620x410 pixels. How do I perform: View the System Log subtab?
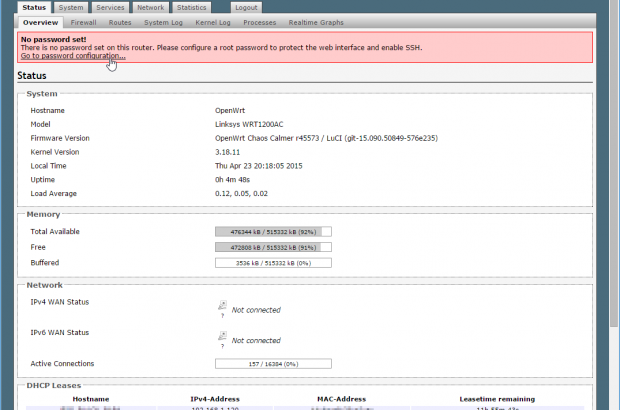163,21
